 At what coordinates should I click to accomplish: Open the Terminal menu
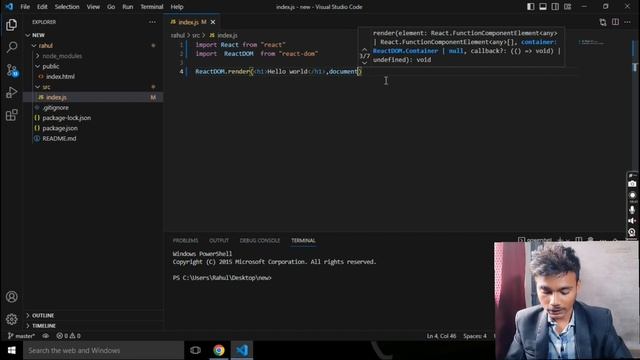(x=152, y=7)
